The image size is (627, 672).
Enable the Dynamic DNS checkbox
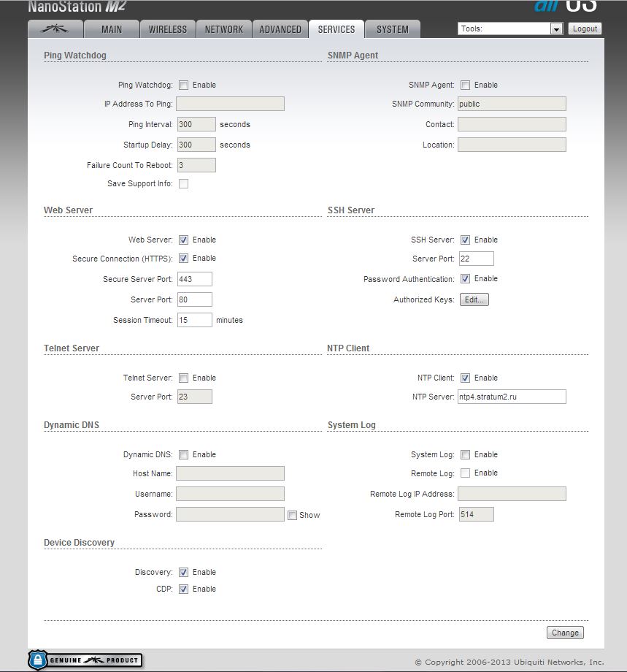[184, 454]
